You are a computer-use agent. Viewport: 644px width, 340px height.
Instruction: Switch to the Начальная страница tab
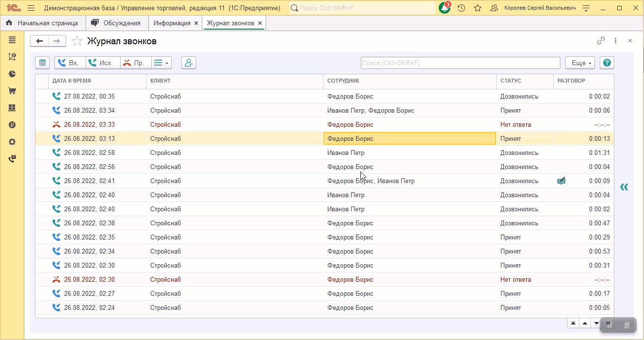click(x=42, y=23)
